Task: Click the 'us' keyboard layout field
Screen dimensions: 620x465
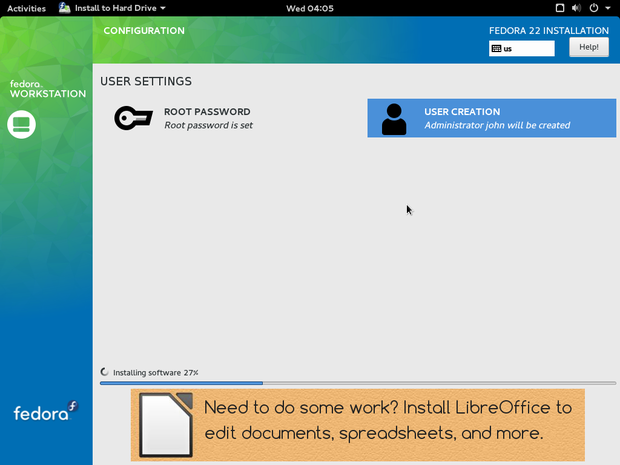Action: (x=528, y=48)
